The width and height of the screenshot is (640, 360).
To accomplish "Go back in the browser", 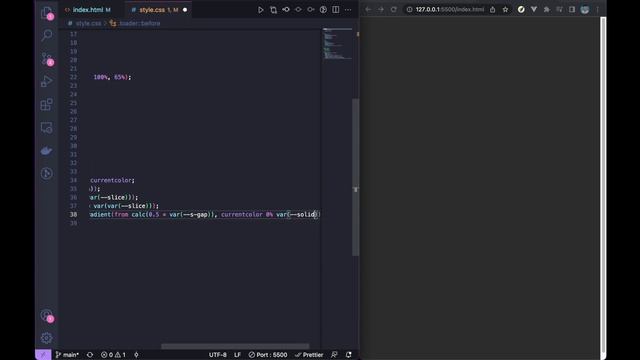I will [x=368, y=9].
